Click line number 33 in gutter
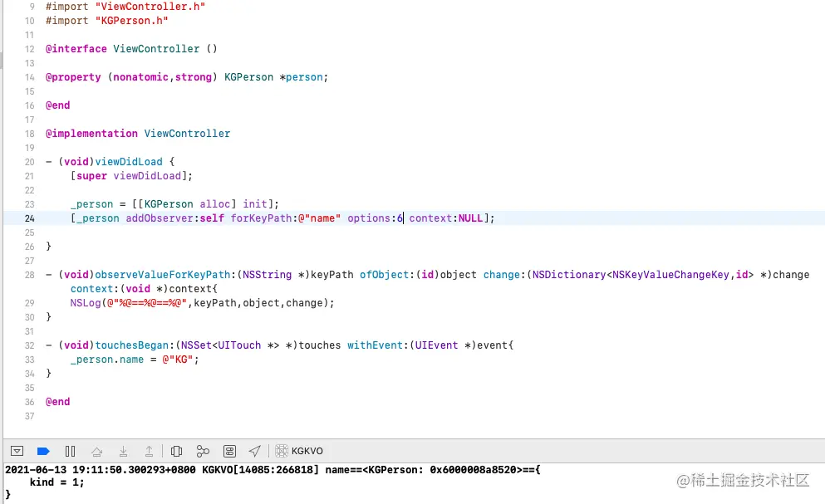This screenshot has width=825, height=504. tap(29, 360)
